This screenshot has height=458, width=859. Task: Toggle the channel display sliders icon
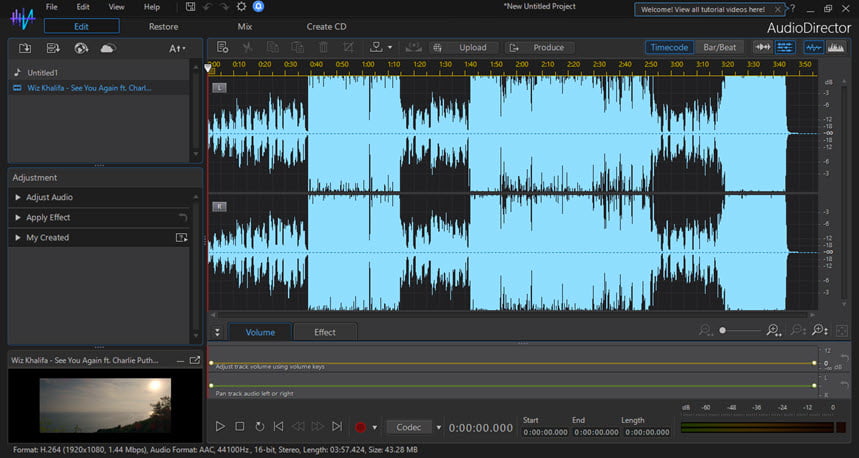pos(785,48)
